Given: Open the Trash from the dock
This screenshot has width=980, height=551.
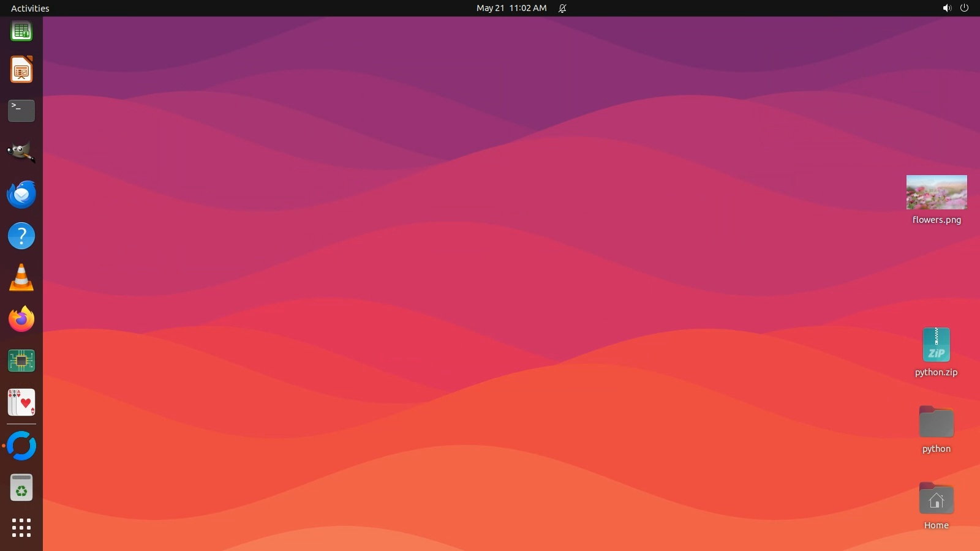Looking at the screenshot, I should point(21,488).
